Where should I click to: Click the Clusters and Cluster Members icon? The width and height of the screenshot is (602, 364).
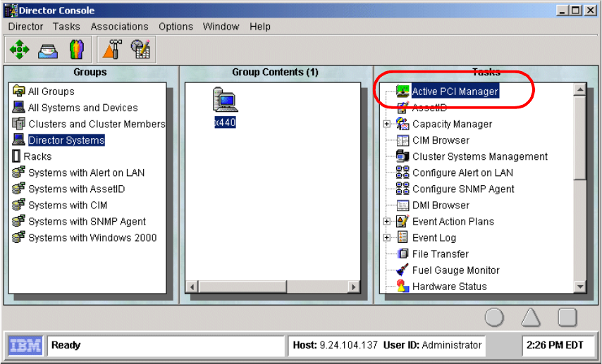click(18, 123)
